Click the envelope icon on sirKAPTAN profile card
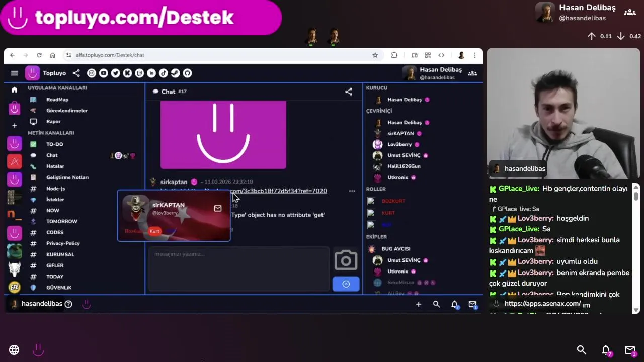The height and width of the screenshot is (362, 644). point(218,208)
